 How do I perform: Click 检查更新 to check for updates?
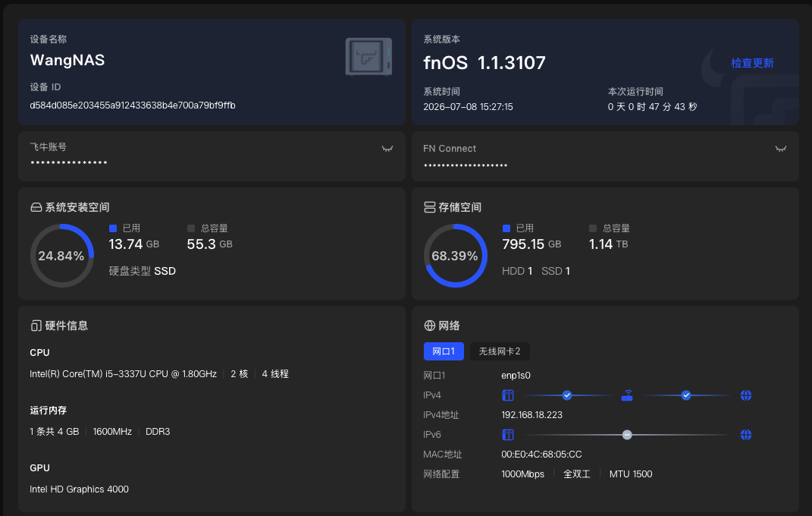click(x=752, y=63)
